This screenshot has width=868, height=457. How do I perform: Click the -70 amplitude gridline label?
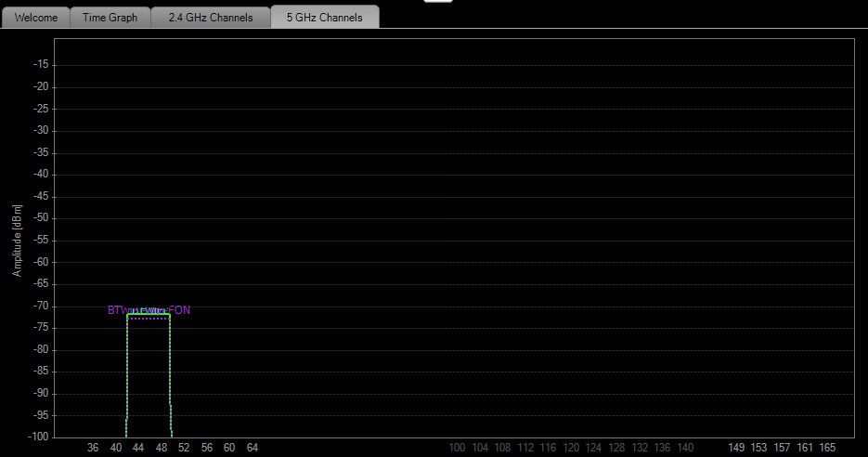pyautogui.click(x=41, y=306)
